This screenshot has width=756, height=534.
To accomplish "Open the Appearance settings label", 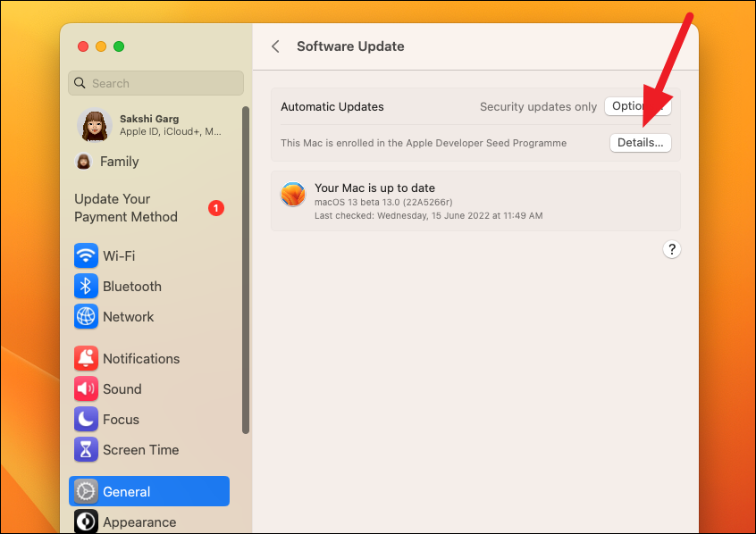I will (139, 522).
